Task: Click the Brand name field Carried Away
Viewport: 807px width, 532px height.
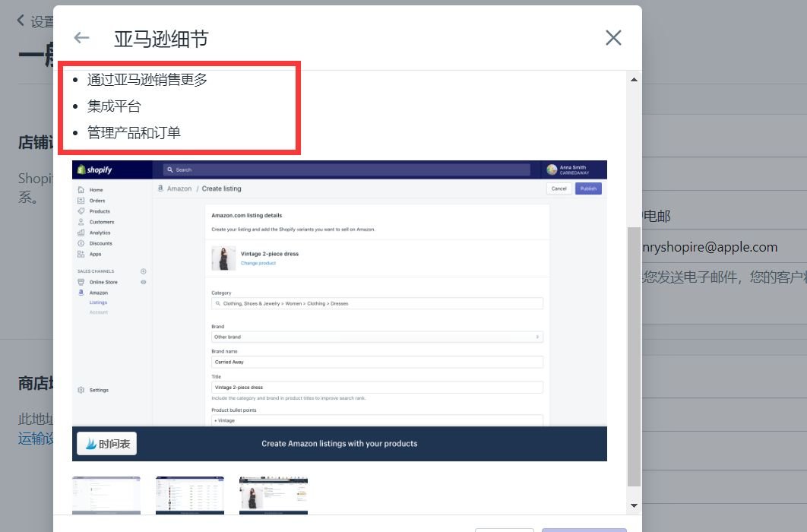Action: pos(377,363)
